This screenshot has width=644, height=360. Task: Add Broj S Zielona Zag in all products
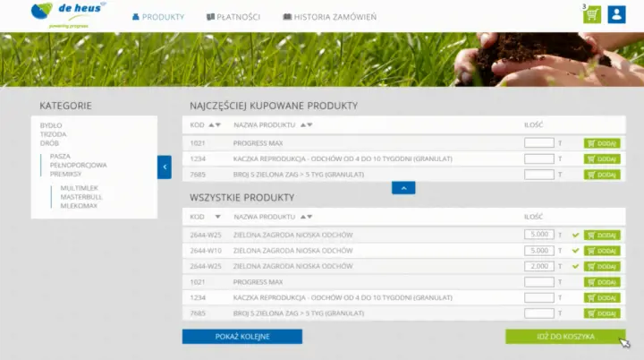pyautogui.click(x=602, y=313)
